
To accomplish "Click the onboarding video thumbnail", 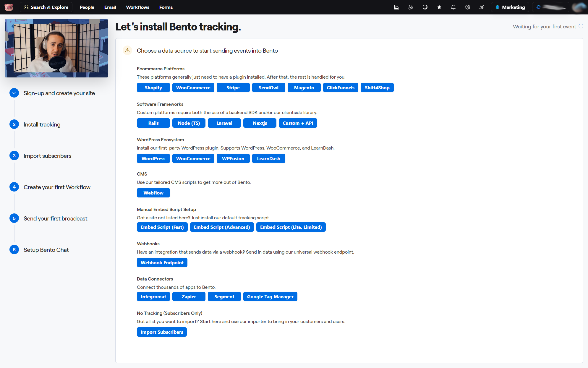I will [56, 48].
